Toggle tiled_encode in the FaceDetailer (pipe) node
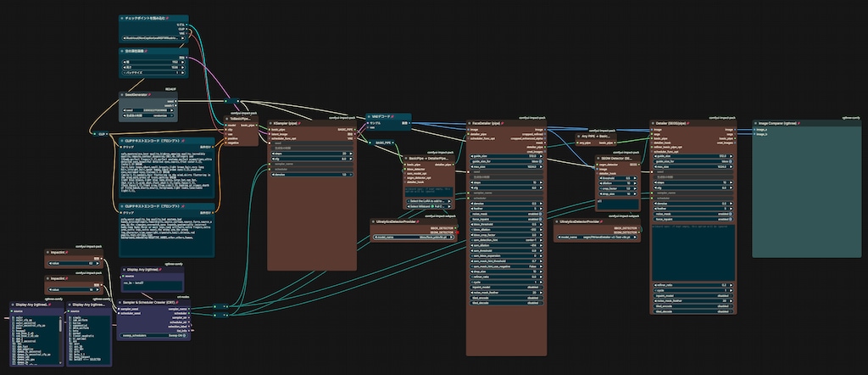This screenshot has height=375, width=868. 507,298
